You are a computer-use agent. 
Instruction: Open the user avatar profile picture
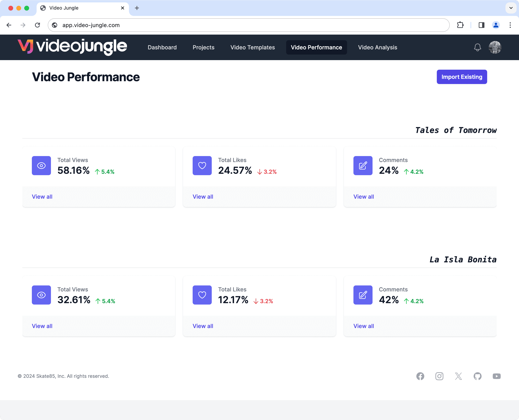pos(495,47)
